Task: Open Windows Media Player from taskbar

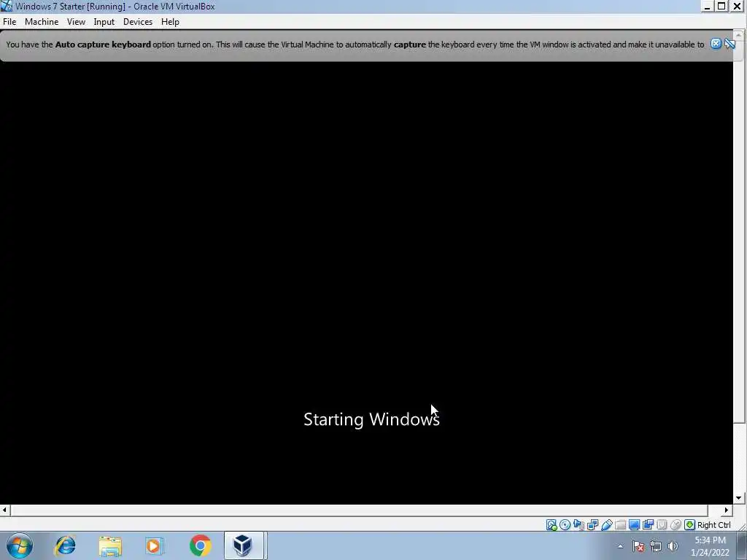Action: point(155,545)
